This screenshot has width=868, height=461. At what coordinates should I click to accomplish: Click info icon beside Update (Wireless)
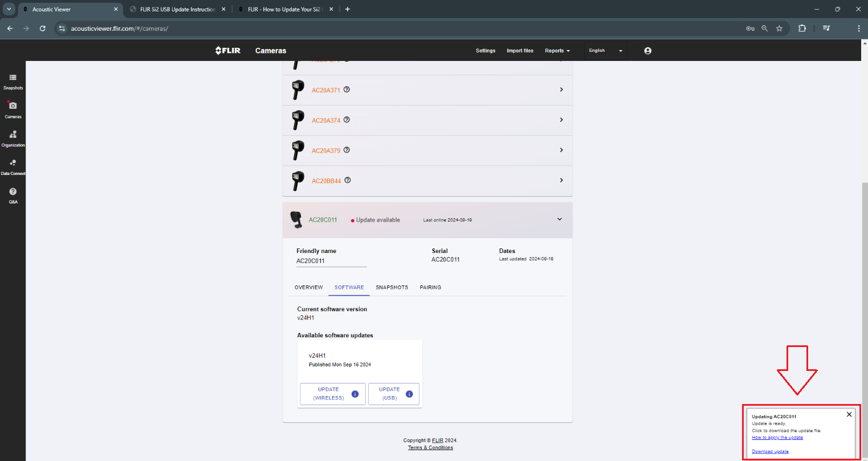point(355,394)
